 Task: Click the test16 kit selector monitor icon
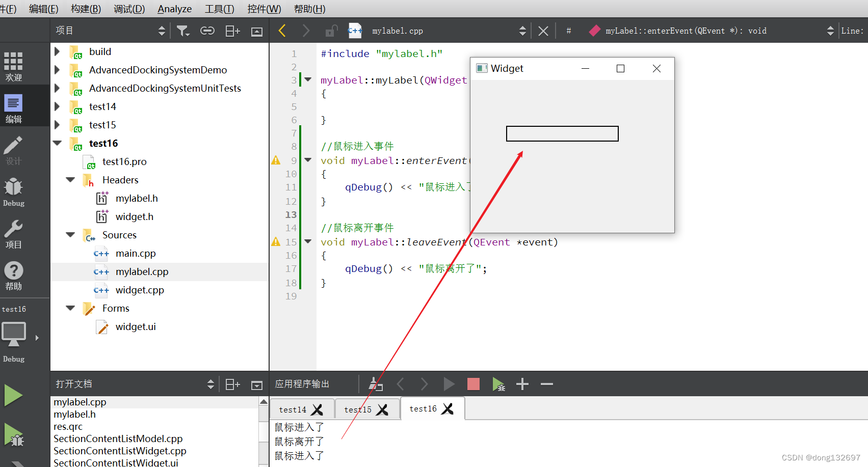pyautogui.click(x=14, y=335)
